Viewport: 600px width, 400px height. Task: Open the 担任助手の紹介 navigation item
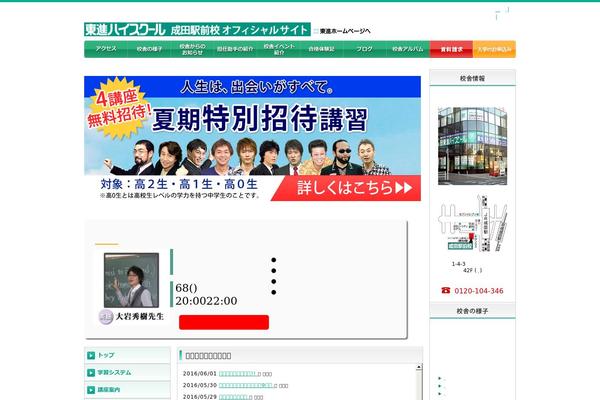pos(235,49)
